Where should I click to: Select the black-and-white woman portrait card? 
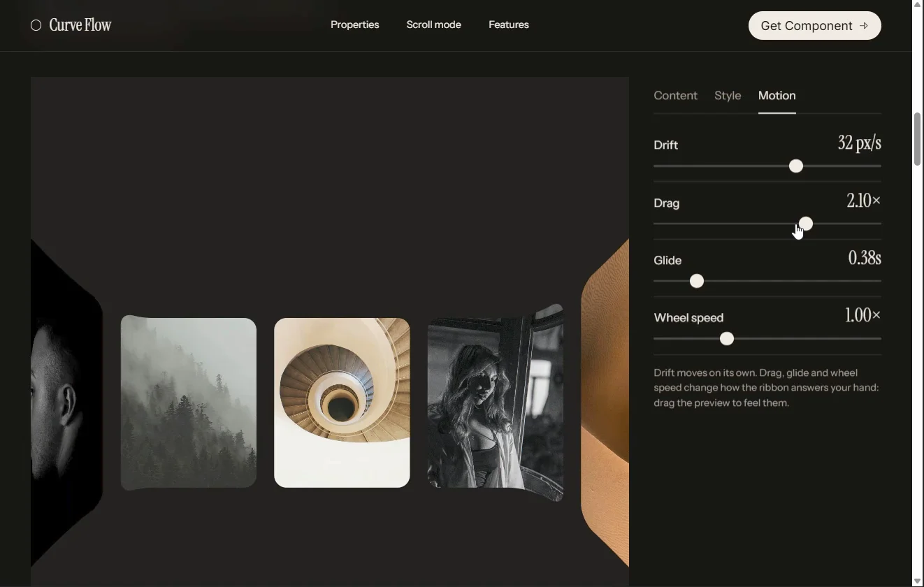pos(496,403)
